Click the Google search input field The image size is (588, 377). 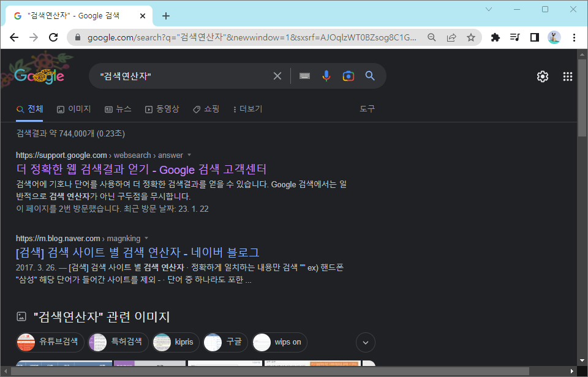pyautogui.click(x=184, y=76)
